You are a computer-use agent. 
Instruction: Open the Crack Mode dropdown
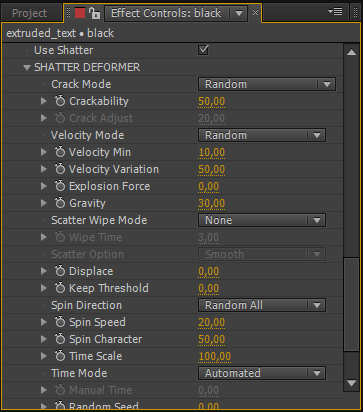267,84
